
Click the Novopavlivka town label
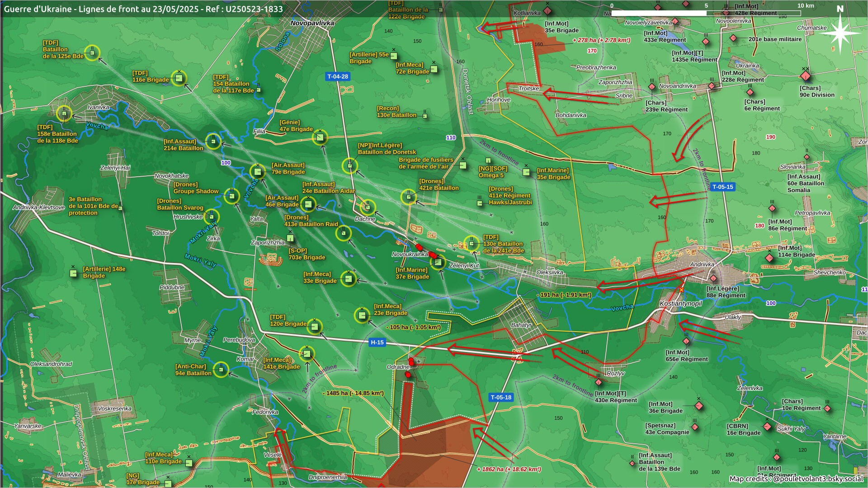[x=312, y=23]
